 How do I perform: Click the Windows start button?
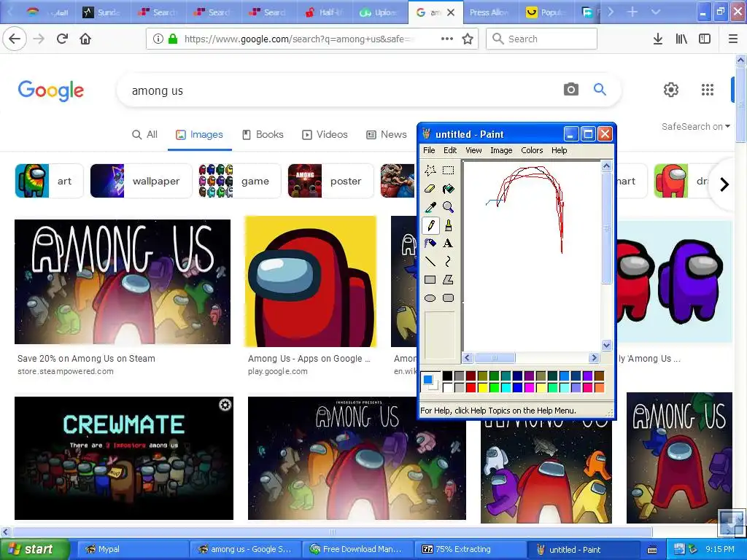34,549
